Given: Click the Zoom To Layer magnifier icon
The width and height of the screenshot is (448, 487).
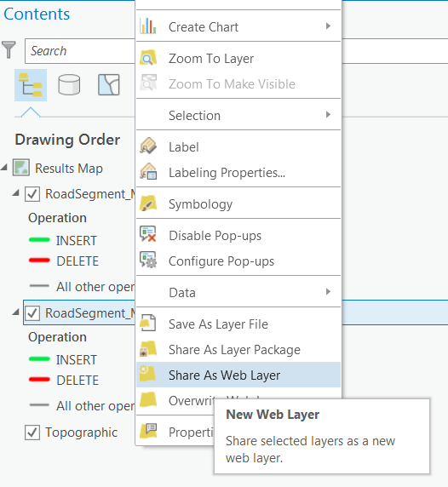Looking at the screenshot, I should tap(148, 58).
